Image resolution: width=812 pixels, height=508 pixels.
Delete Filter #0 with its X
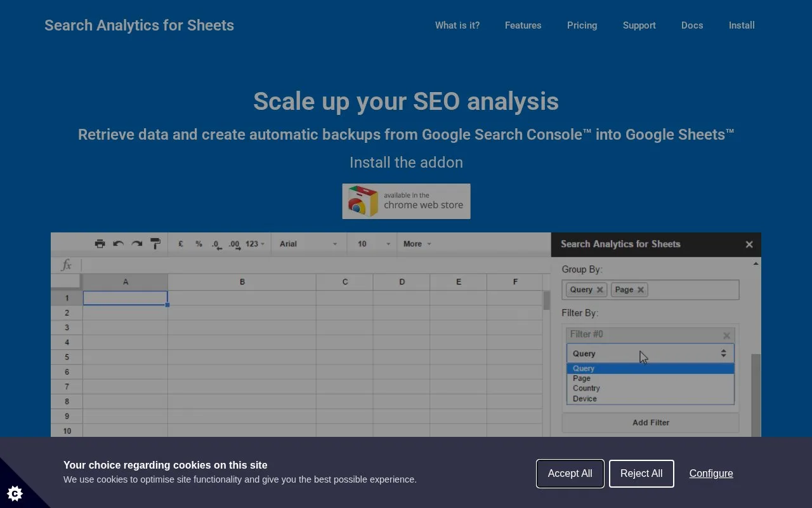726,335
